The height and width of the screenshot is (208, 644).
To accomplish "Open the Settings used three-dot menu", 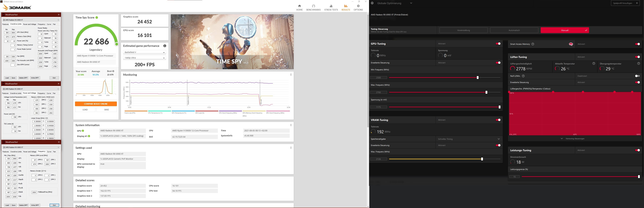I will pyautogui.click(x=291, y=148).
